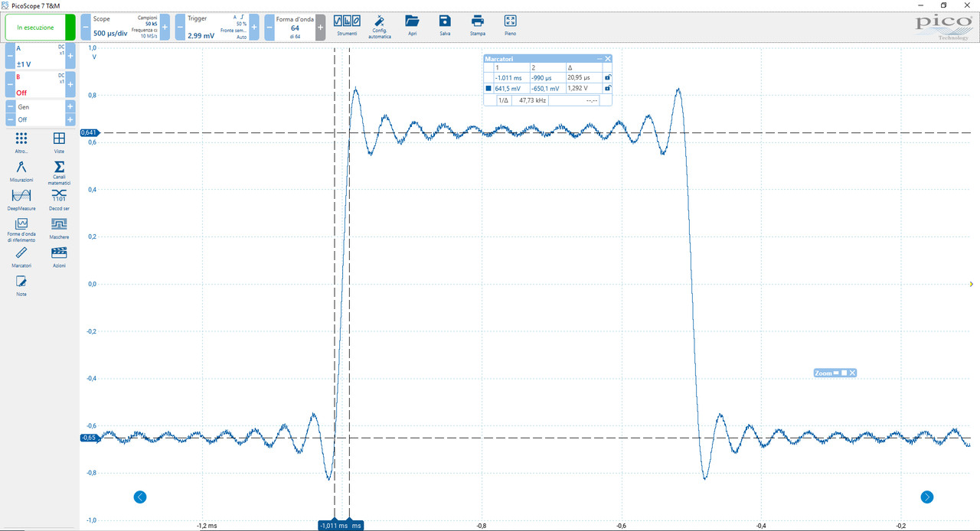Open the Decod ser serial decoding tool
Screen dimensions: 980x531
click(x=59, y=200)
